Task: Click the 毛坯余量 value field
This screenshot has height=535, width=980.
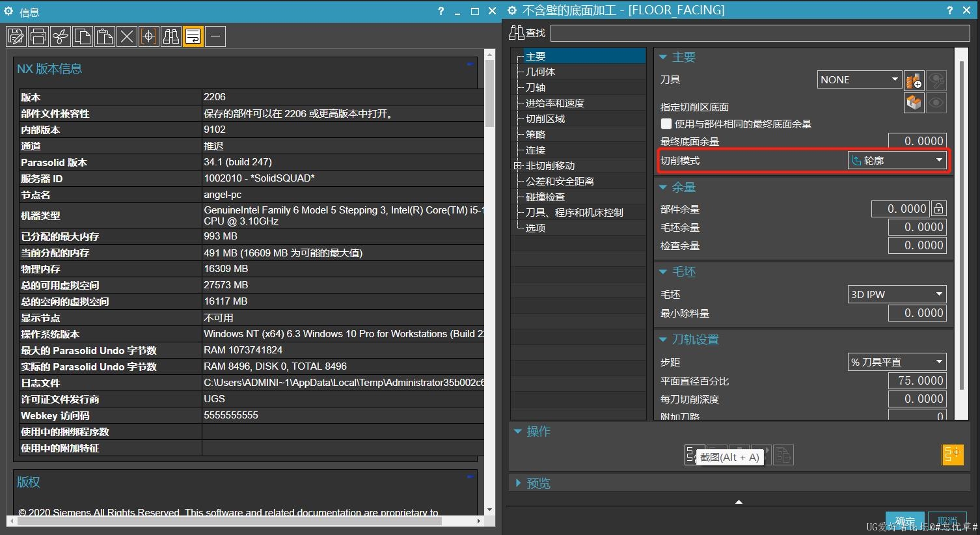Action: pos(917,227)
